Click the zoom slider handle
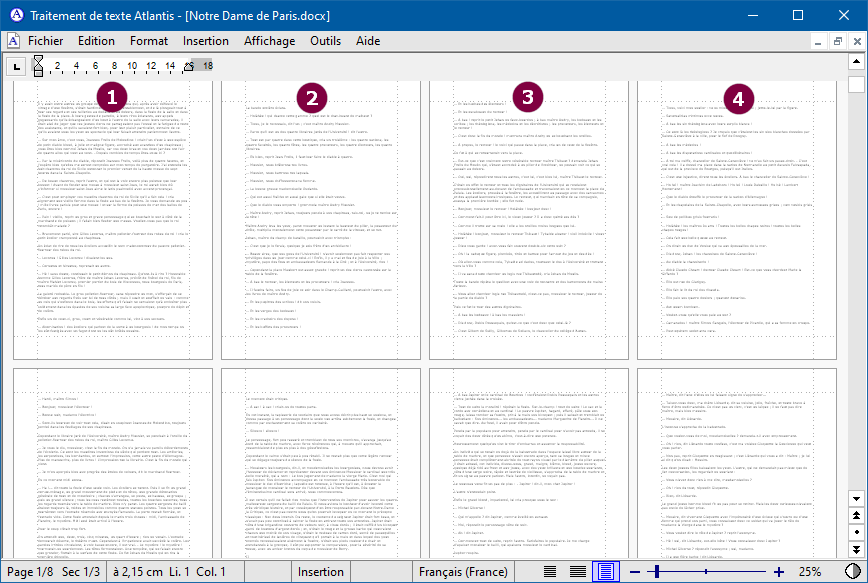The height and width of the screenshot is (583, 868). point(657,571)
